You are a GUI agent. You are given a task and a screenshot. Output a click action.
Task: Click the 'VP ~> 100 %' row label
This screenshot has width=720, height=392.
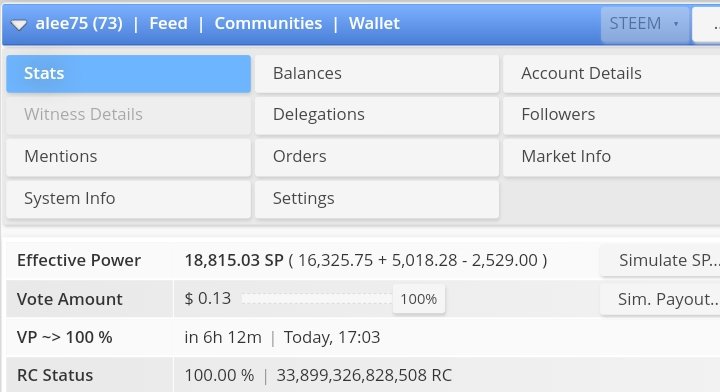click(x=65, y=337)
